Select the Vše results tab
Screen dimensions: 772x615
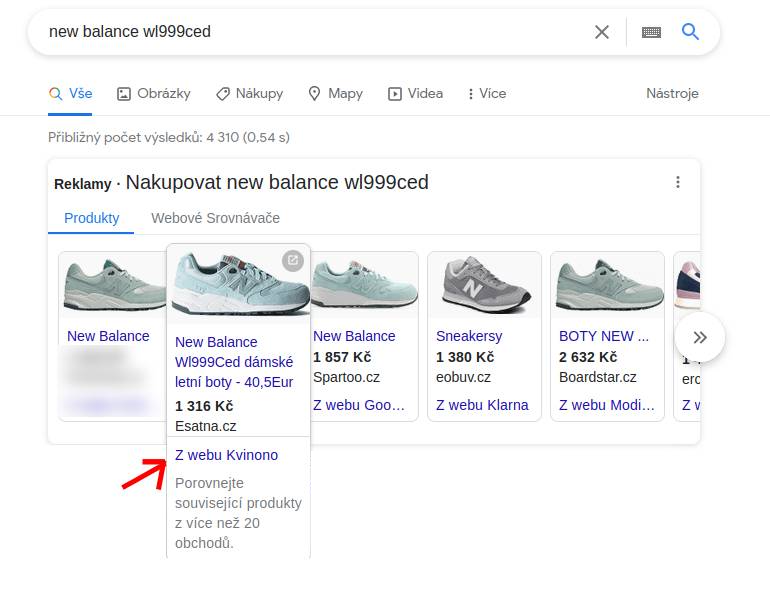[x=70, y=94]
